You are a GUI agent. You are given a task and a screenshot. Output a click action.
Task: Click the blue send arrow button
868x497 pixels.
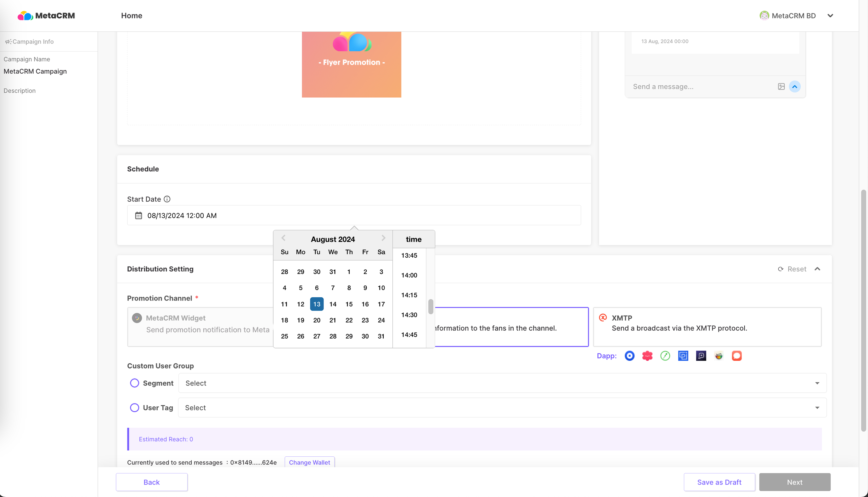(795, 86)
